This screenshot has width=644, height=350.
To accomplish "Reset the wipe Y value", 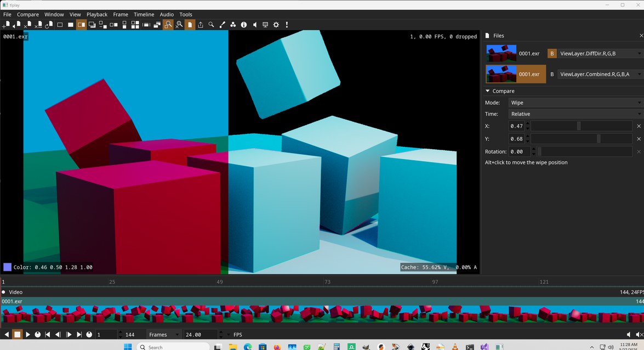I will point(639,139).
